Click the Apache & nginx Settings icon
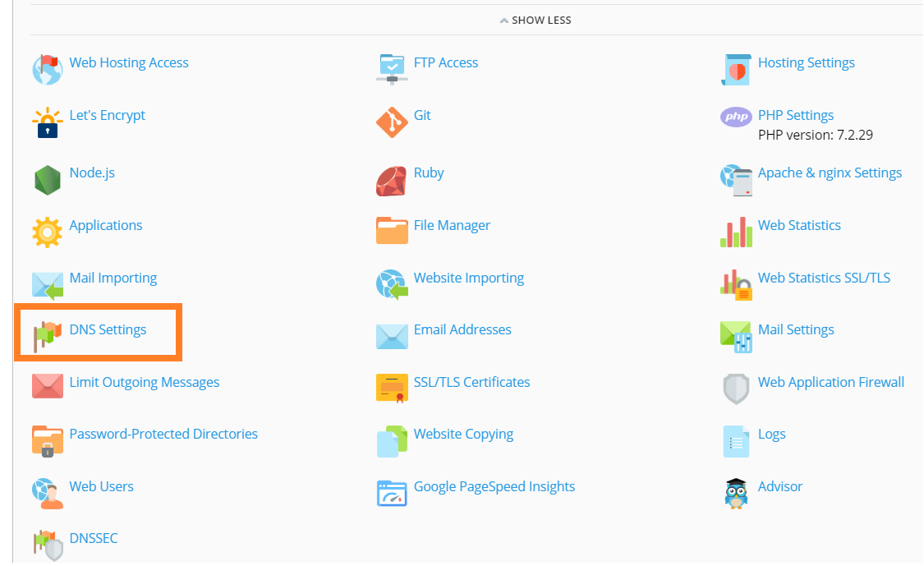The height and width of the screenshot is (566, 924). click(736, 180)
